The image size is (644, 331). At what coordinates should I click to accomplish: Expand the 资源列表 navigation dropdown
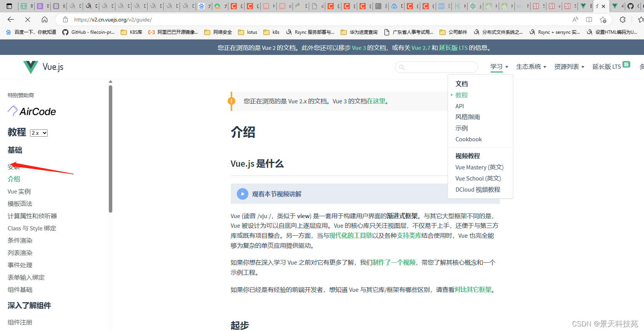(x=569, y=67)
